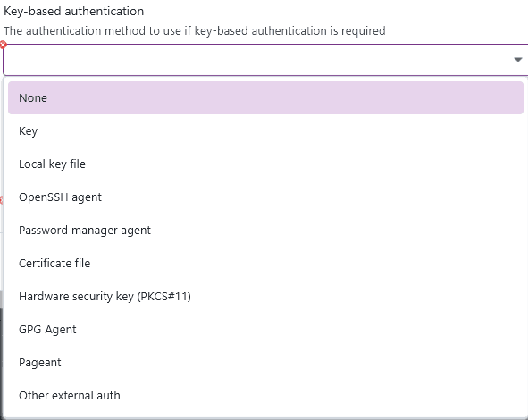
Task: Click the list's bottom padding under Other external auth
Action: pos(265,415)
